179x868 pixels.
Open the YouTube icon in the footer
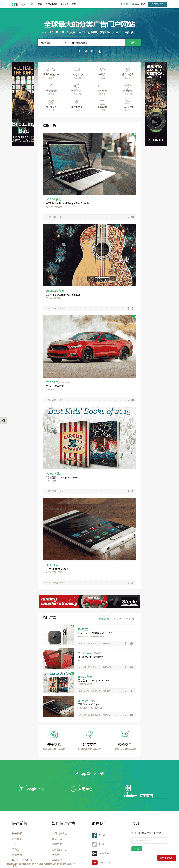pyautogui.click(x=94, y=862)
